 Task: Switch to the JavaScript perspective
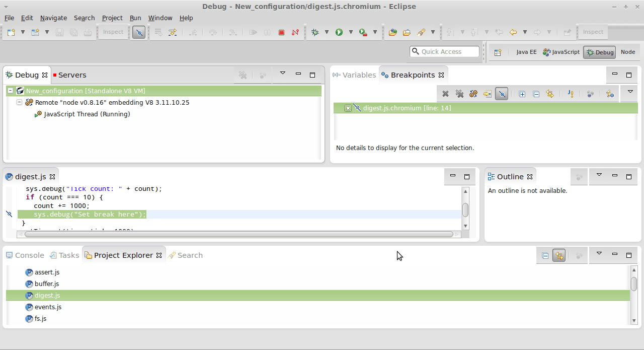[561, 52]
